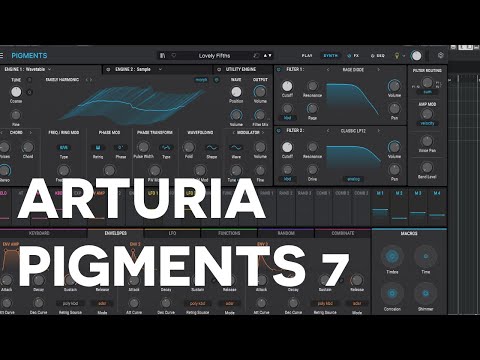Click the Filter 2 Cutoff knob

tap(287, 147)
